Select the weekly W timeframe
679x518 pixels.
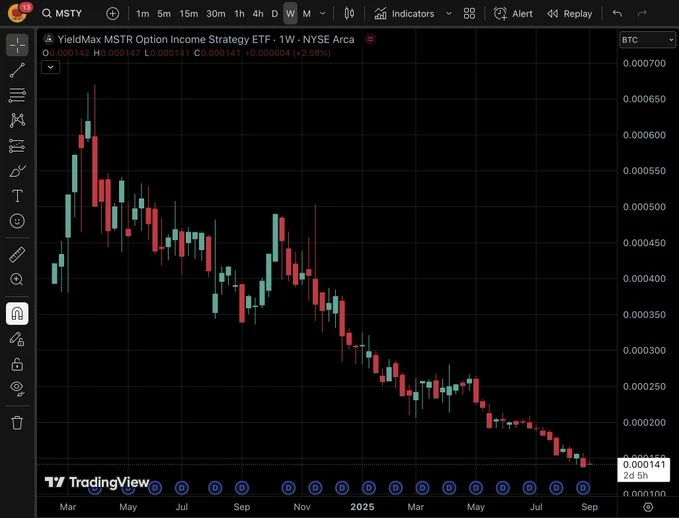click(291, 14)
